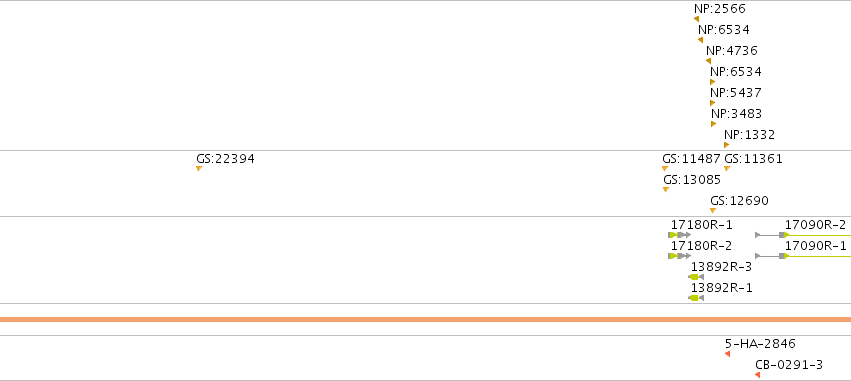The width and height of the screenshot is (851, 381).
Task: Click the GS:11487 triangle marker
Action: [665, 169]
